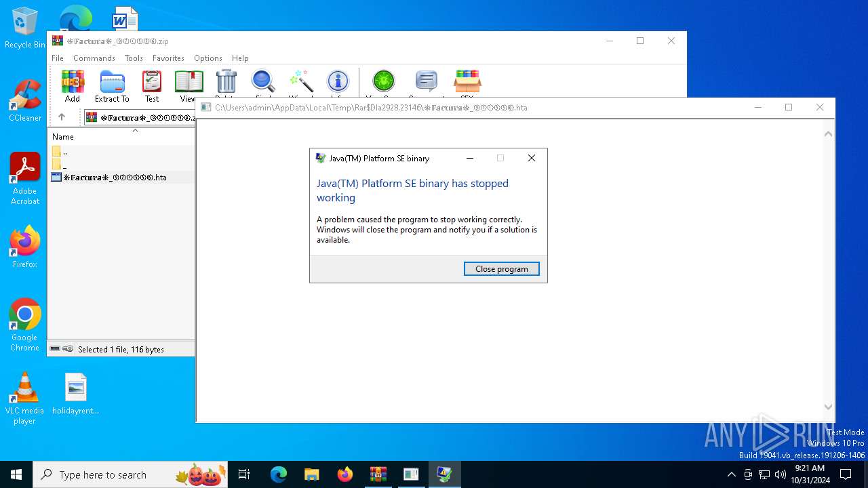Open Task View from the taskbar
Image resolution: width=868 pixels, height=488 pixels.
(x=244, y=474)
